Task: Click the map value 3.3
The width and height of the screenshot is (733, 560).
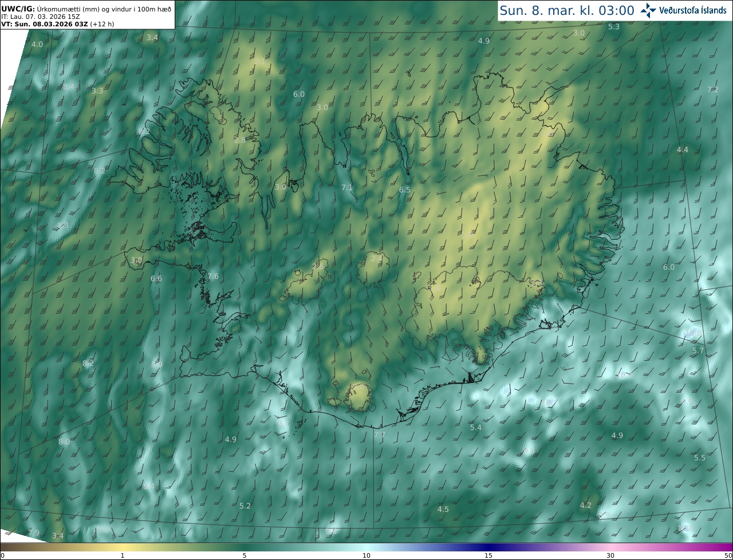Action: coord(97,90)
